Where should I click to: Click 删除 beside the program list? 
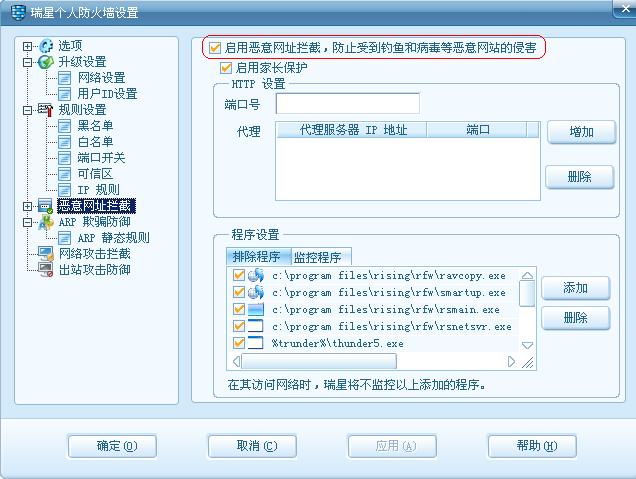576,318
